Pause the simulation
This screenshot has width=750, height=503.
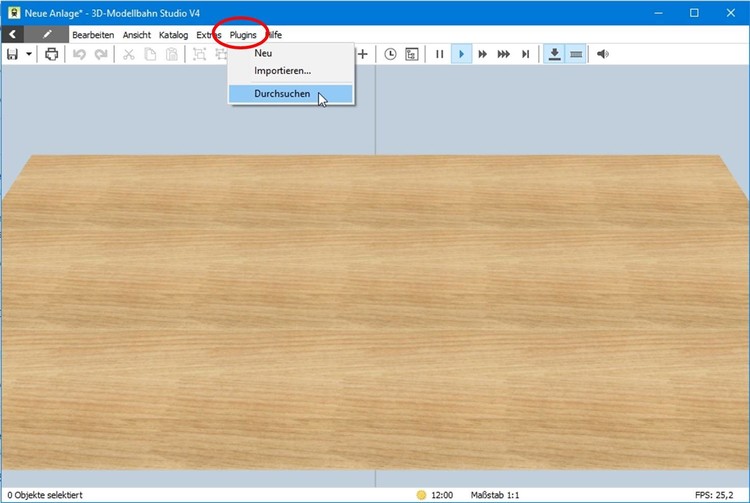click(x=439, y=54)
